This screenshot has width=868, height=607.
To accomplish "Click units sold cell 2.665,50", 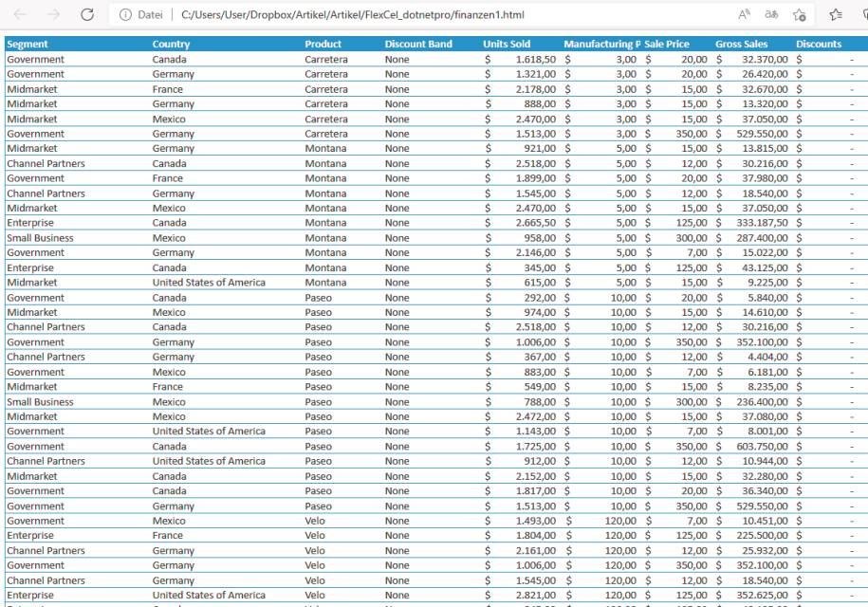I will pos(536,223).
